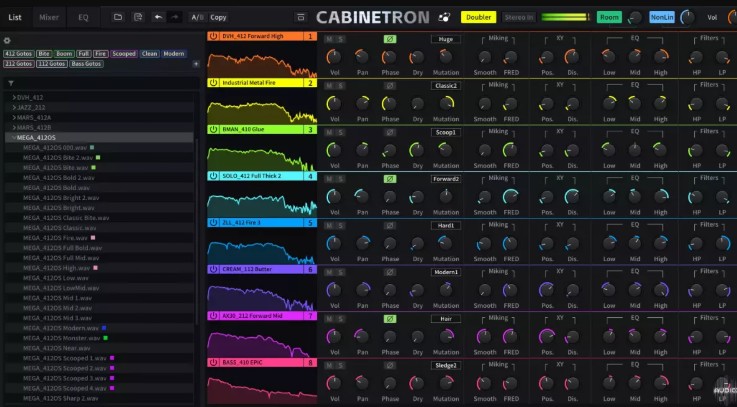
Task: Click the molecule icon next to CABINETRON logo
Action: click(x=444, y=17)
